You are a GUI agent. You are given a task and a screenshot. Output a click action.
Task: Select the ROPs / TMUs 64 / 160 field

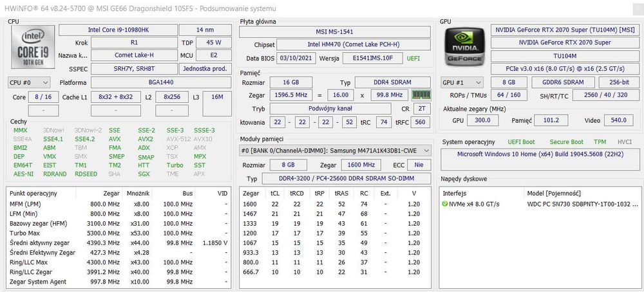509,95
